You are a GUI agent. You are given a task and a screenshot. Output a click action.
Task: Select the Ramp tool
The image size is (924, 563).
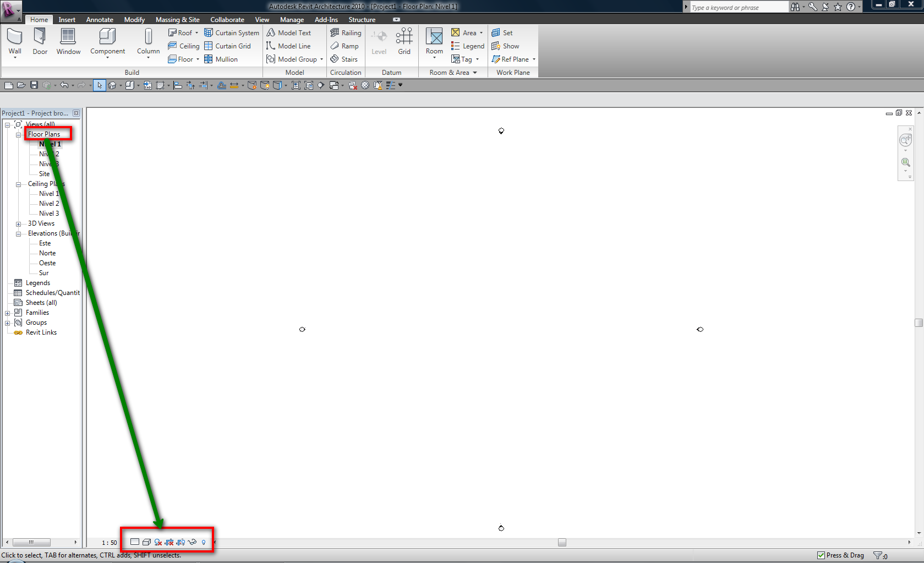point(345,46)
